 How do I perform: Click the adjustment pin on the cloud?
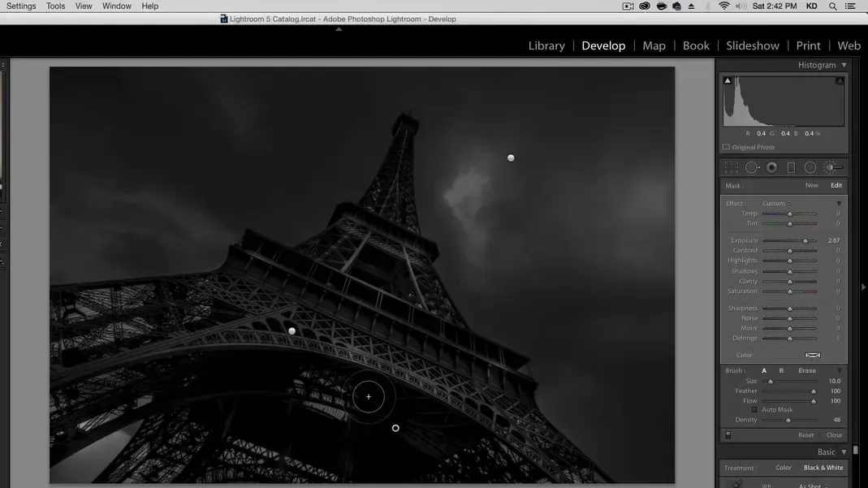[511, 158]
